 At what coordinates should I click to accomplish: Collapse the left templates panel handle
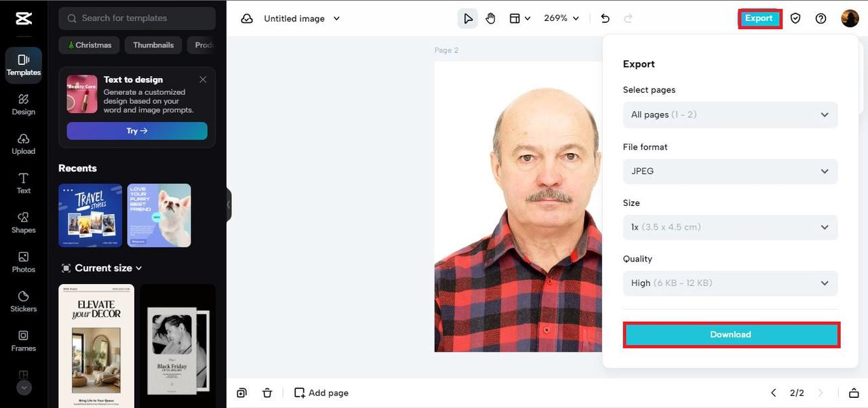[229, 204]
